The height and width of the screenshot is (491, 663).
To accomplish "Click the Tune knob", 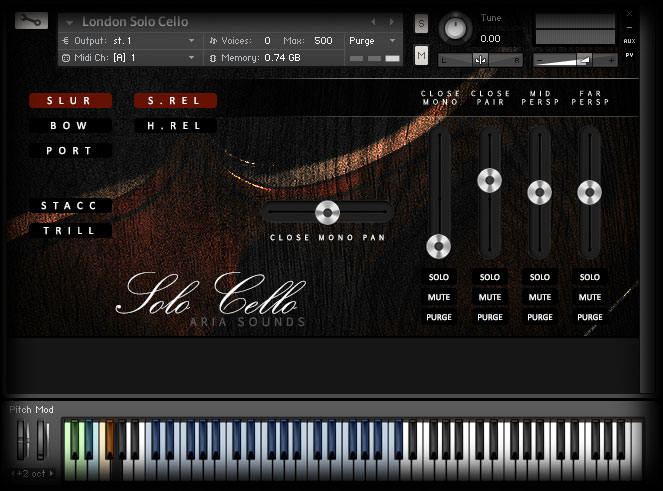I will click(456, 27).
